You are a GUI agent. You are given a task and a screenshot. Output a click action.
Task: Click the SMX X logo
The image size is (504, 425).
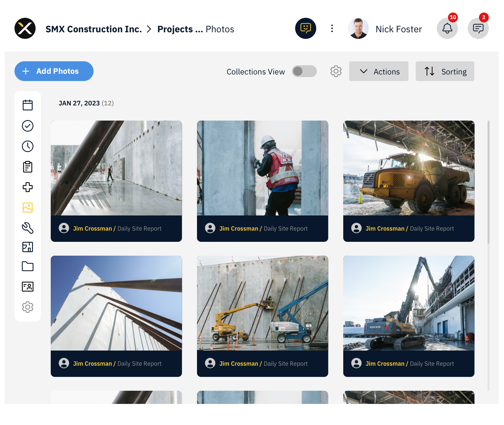click(x=25, y=28)
